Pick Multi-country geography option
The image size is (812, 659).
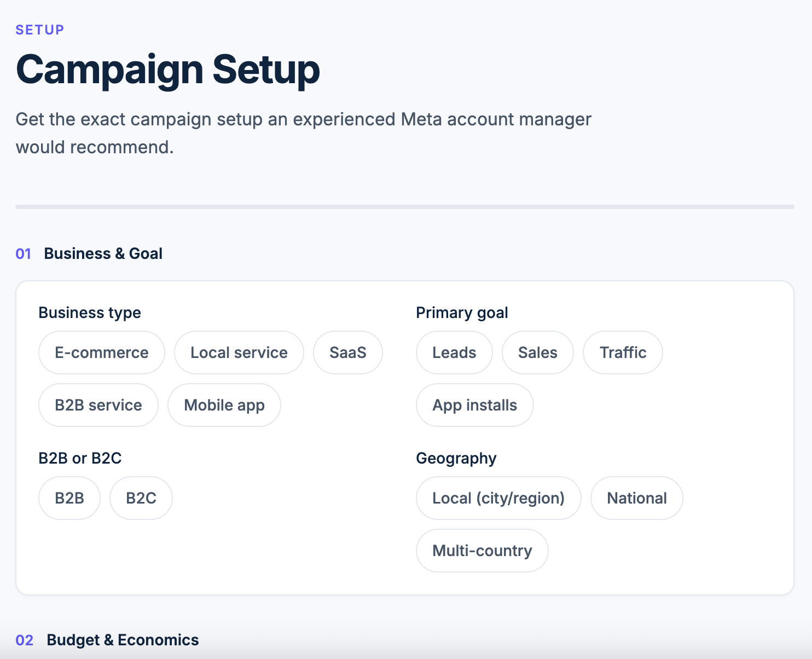(x=482, y=551)
